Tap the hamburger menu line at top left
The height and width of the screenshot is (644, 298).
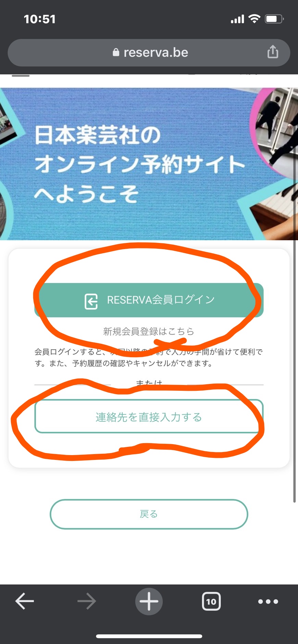pyautogui.click(x=21, y=76)
